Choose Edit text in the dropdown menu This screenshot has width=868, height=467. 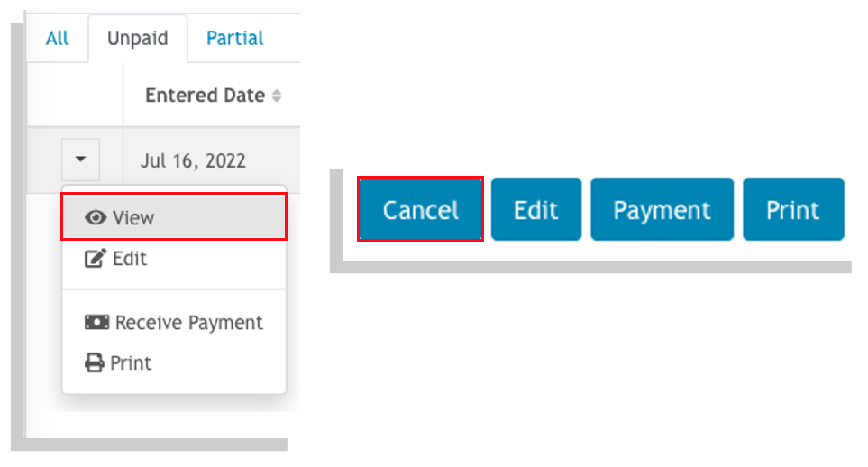130,259
